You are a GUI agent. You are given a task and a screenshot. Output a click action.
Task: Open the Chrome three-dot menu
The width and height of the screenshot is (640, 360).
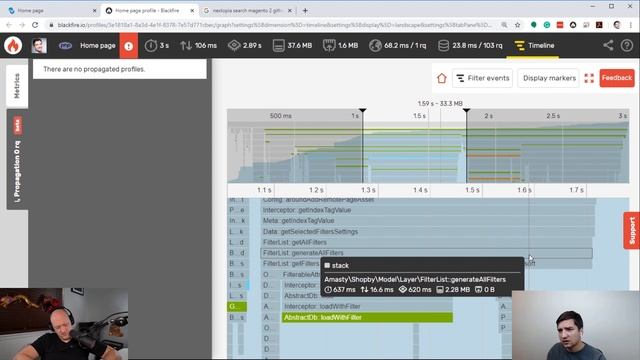point(631,25)
